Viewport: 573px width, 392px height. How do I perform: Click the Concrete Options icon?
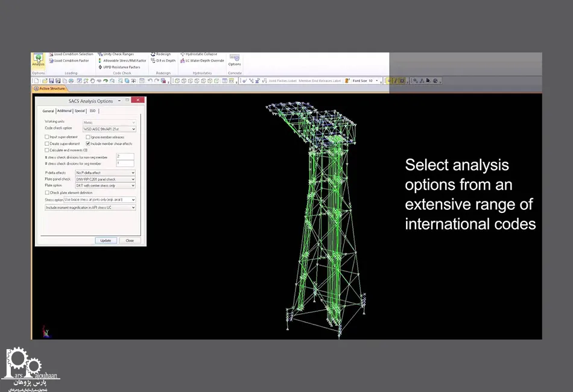click(234, 59)
